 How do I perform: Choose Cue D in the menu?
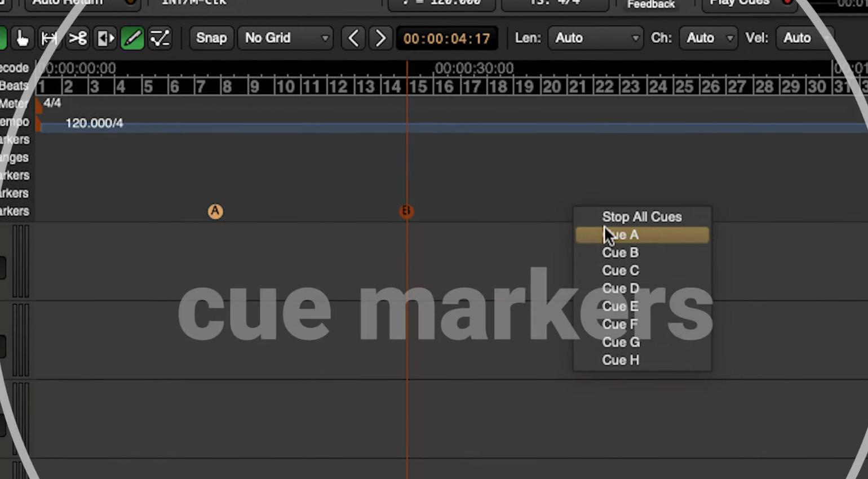click(x=642, y=289)
